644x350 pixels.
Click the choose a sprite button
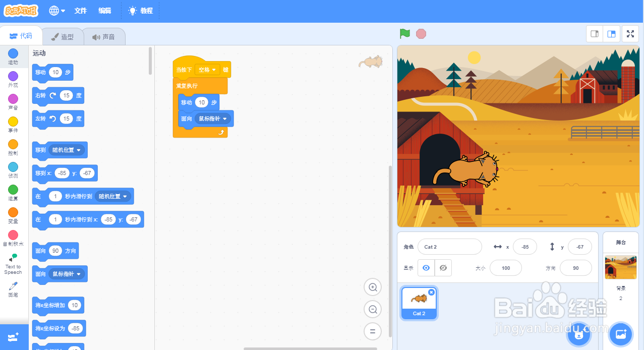(578, 334)
